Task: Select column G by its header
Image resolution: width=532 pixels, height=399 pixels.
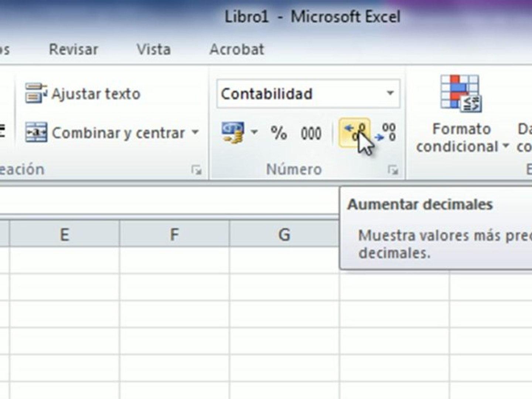Action: click(283, 233)
